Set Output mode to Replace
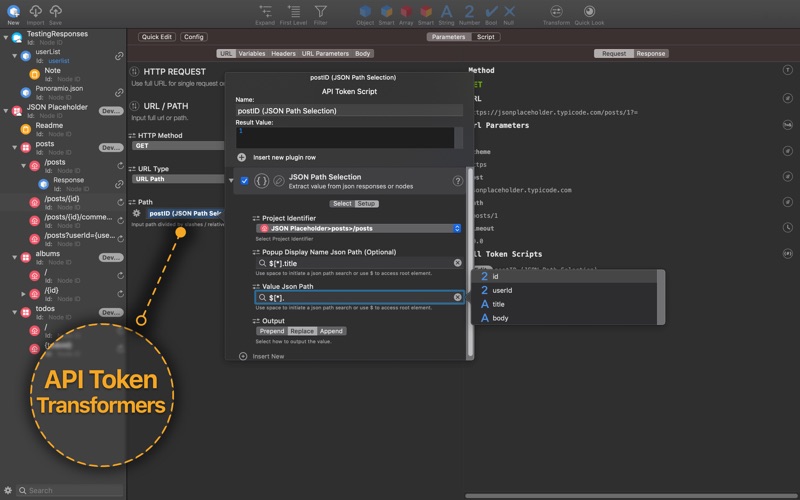This screenshot has height=500, width=800. pyautogui.click(x=302, y=331)
